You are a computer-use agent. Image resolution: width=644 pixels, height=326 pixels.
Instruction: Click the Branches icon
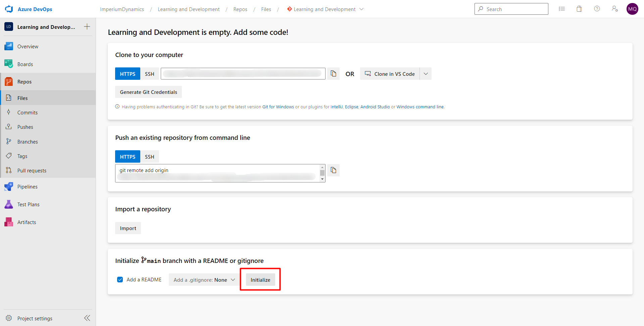tap(9, 141)
